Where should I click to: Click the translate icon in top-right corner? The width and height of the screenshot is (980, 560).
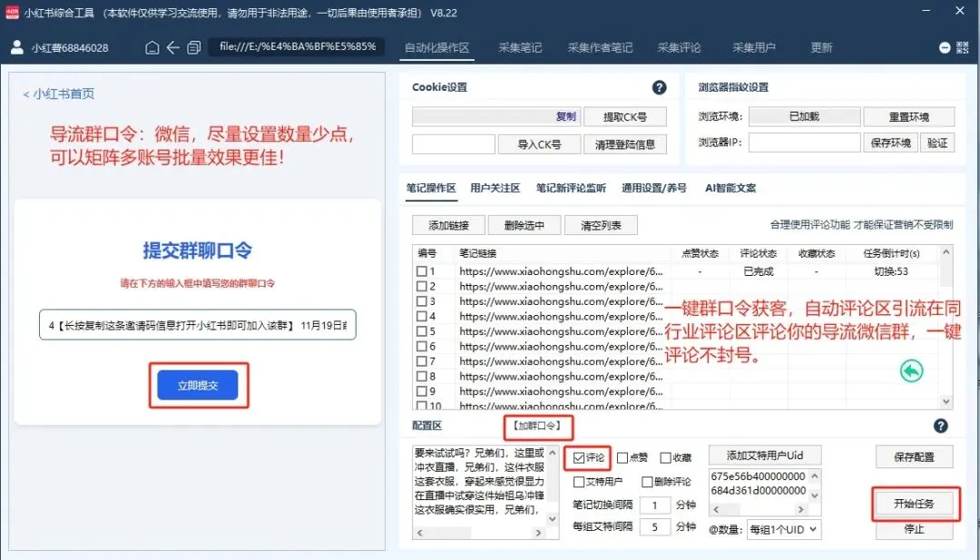coord(964,47)
